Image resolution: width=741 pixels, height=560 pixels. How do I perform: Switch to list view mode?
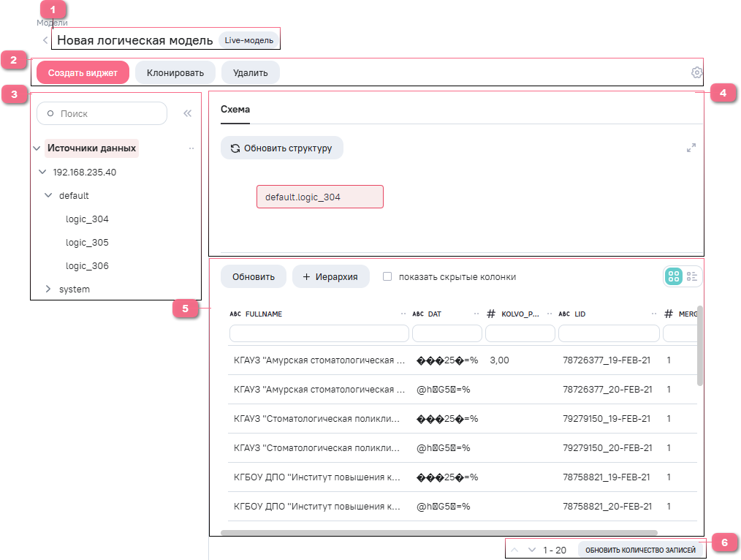click(x=692, y=276)
